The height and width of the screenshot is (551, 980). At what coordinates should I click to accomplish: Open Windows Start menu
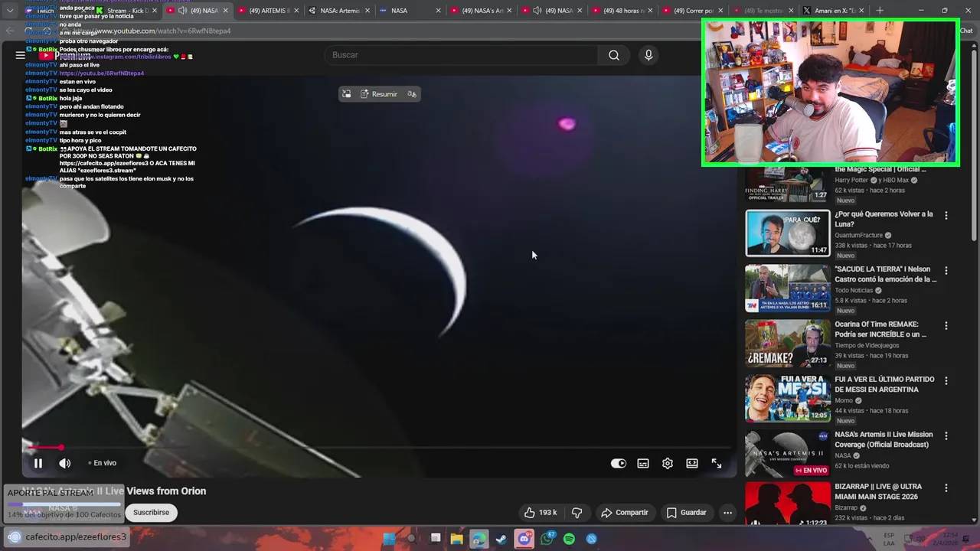(x=389, y=539)
